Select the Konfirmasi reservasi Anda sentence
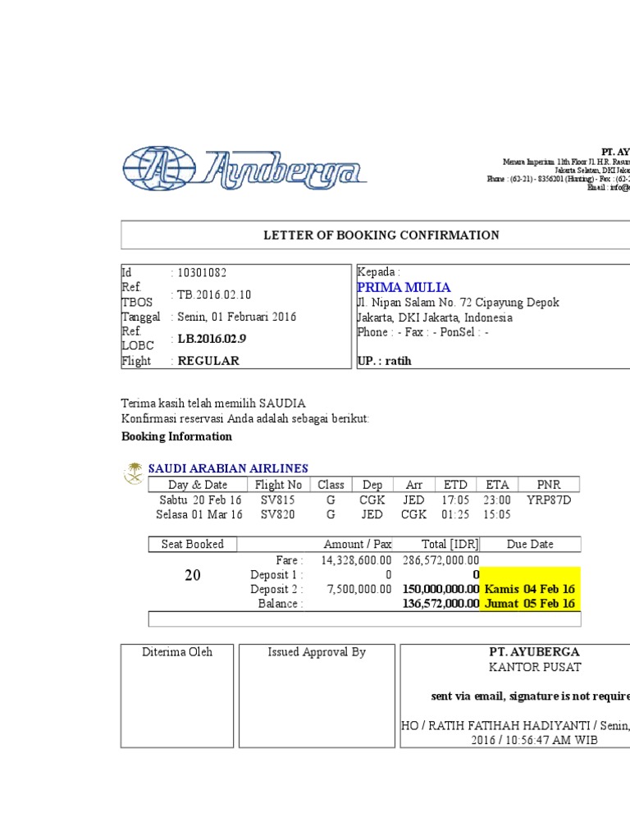This screenshot has width=630, height=840. [x=245, y=418]
